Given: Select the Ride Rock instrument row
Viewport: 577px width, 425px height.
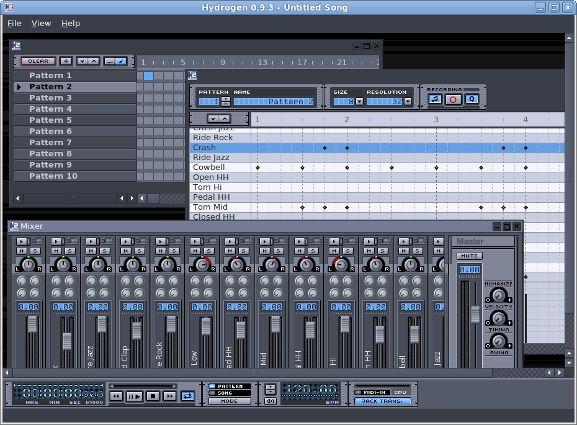Looking at the screenshot, I should point(220,138).
